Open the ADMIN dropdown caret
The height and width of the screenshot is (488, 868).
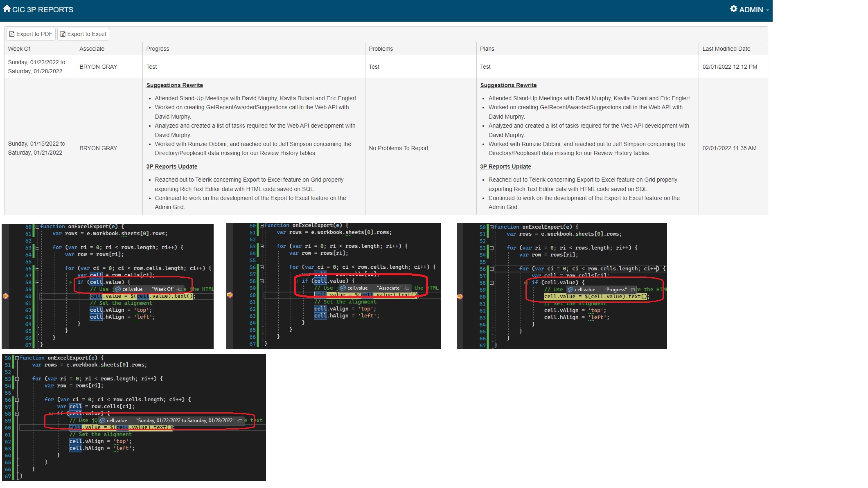click(768, 10)
